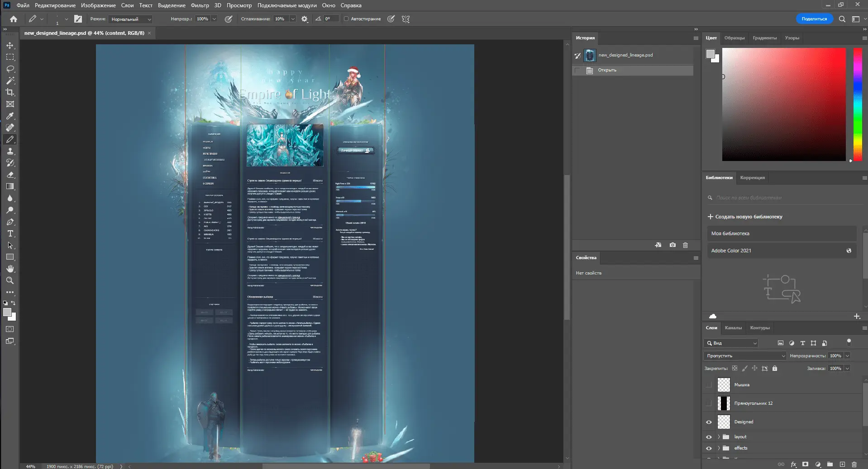
Task: Expand the layout layer group
Action: (x=718, y=437)
